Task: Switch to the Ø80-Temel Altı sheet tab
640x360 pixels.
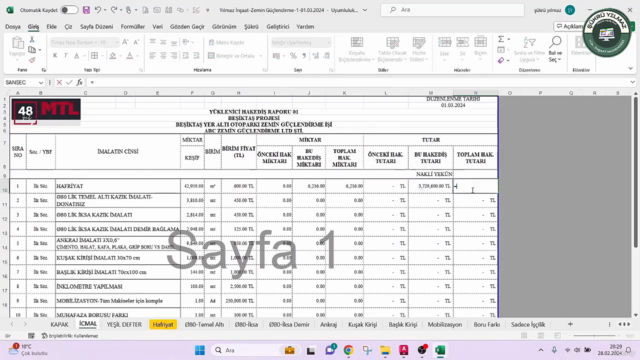Action: 204,324
